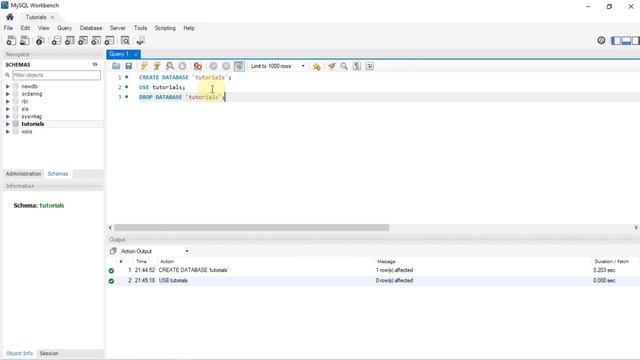
Task: Refresh the SCHEMAS list
Action: point(95,64)
